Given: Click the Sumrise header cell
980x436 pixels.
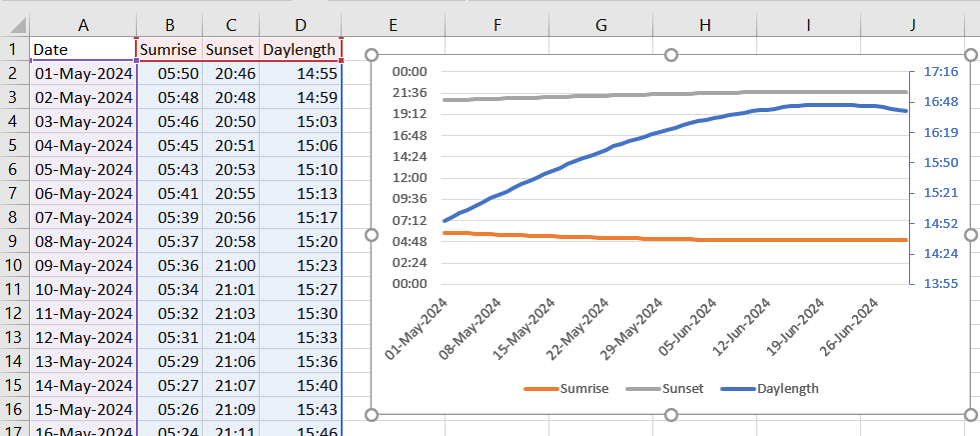Looking at the screenshot, I should click(x=170, y=49).
